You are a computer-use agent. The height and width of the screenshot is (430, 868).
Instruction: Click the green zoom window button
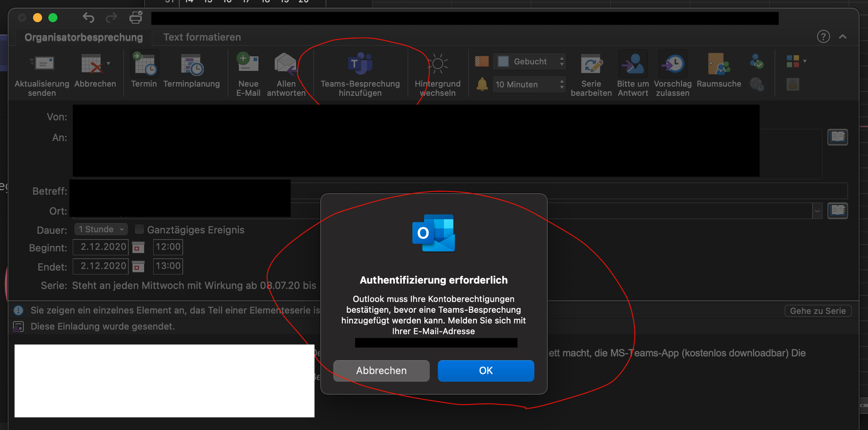click(x=53, y=18)
